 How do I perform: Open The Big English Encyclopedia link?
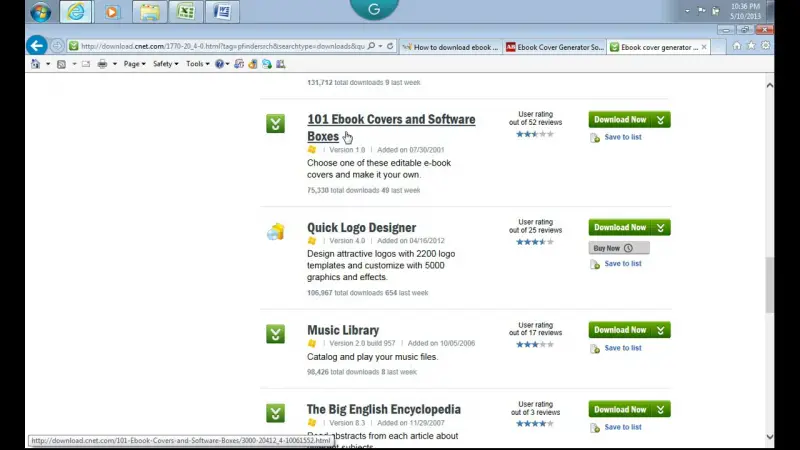click(x=384, y=409)
